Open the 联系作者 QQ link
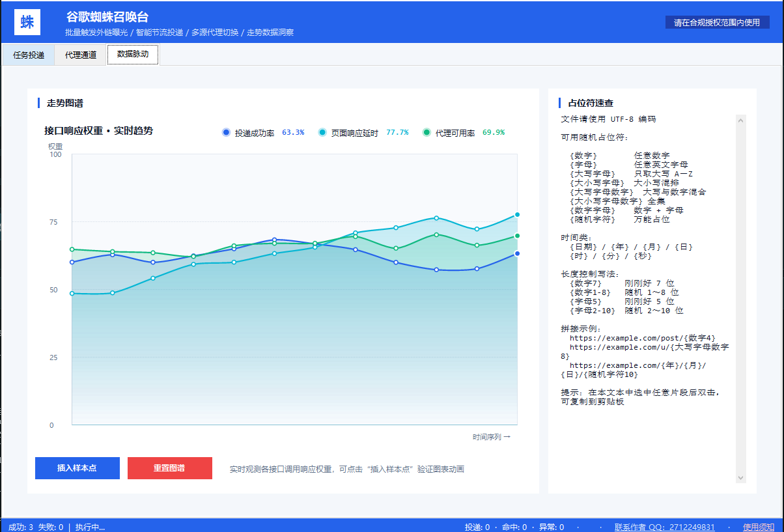The image size is (784, 532). [x=664, y=527]
